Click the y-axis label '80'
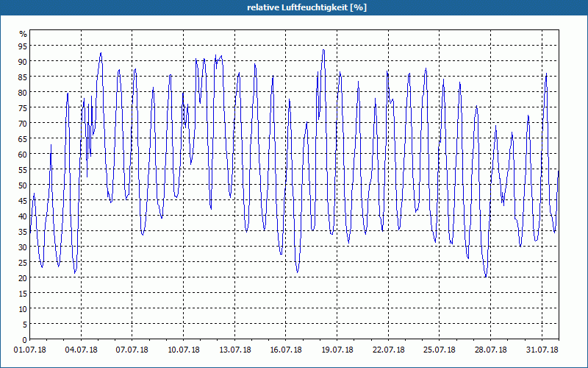The width and height of the screenshot is (588, 368). pos(24,93)
